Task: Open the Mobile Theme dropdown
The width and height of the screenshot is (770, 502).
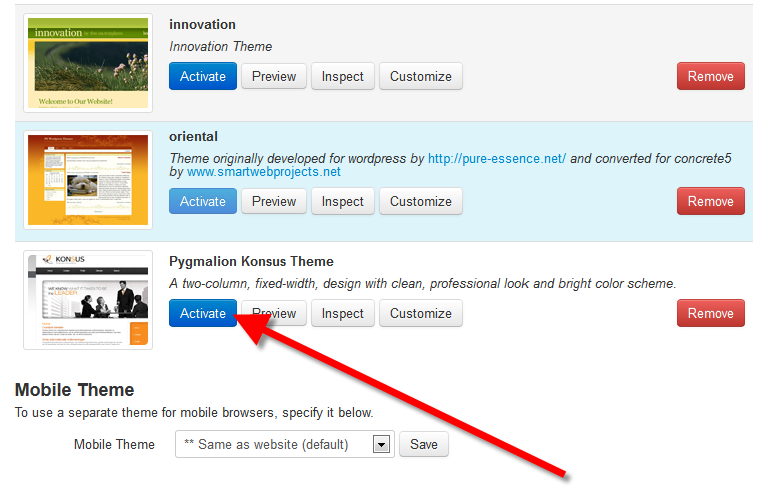Action: coord(284,444)
